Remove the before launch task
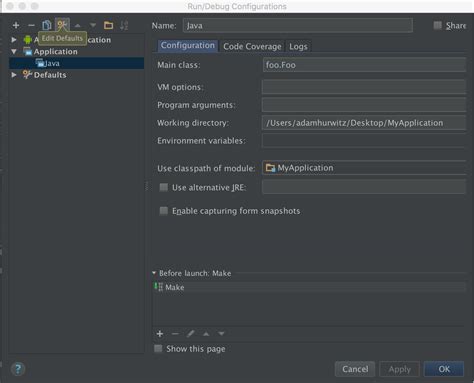Image resolution: width=474 pixels, height=383 pixels. point(175,334)
